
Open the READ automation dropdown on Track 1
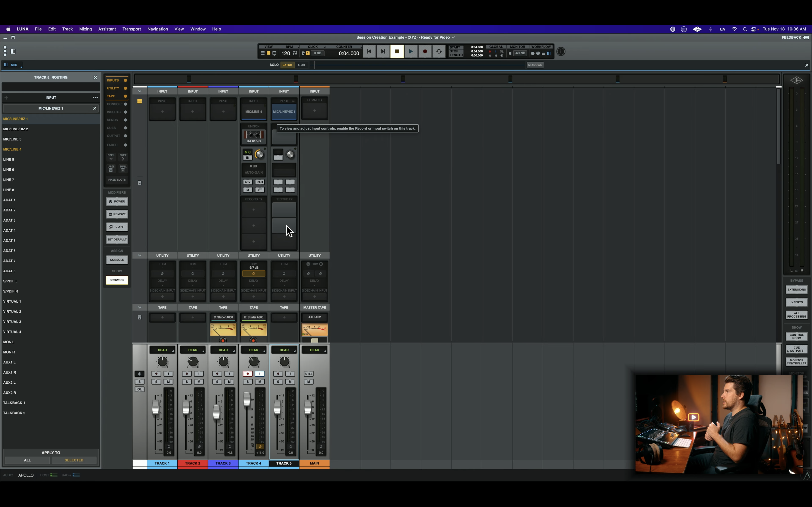pos(162,350)
